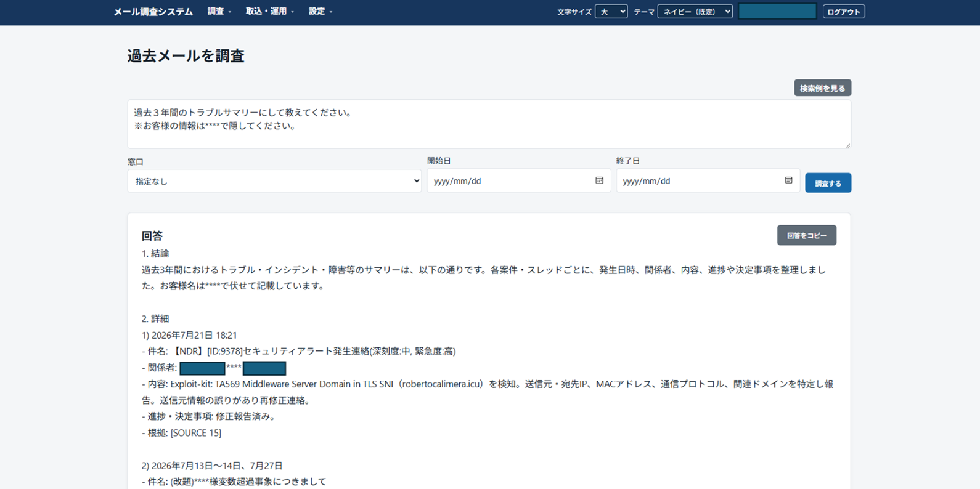Change the 文字サイズ dropdown
Image resolution: width=980 pixels, height=489 pixels.
click(x=611, y=12)
